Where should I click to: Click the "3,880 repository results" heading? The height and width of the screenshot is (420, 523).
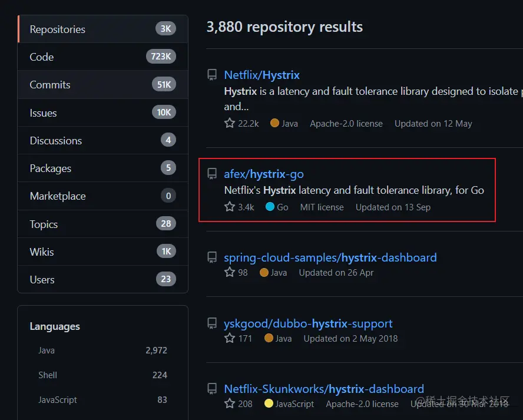click(284, 27)
